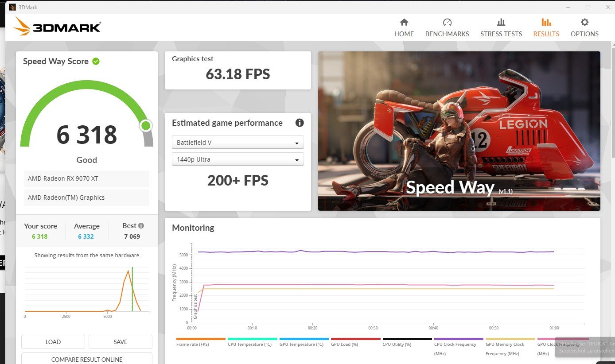Viewport: 615px width, 364px height.
Task: Click the 3DMark logo in header
Action: [x=57, y=27]
